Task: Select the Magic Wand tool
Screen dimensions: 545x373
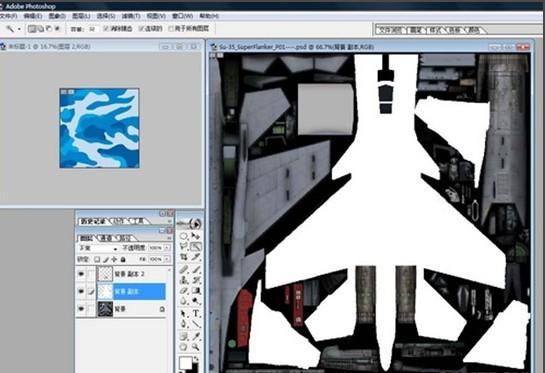Action: pyautogui.click(x=196, y=247)
